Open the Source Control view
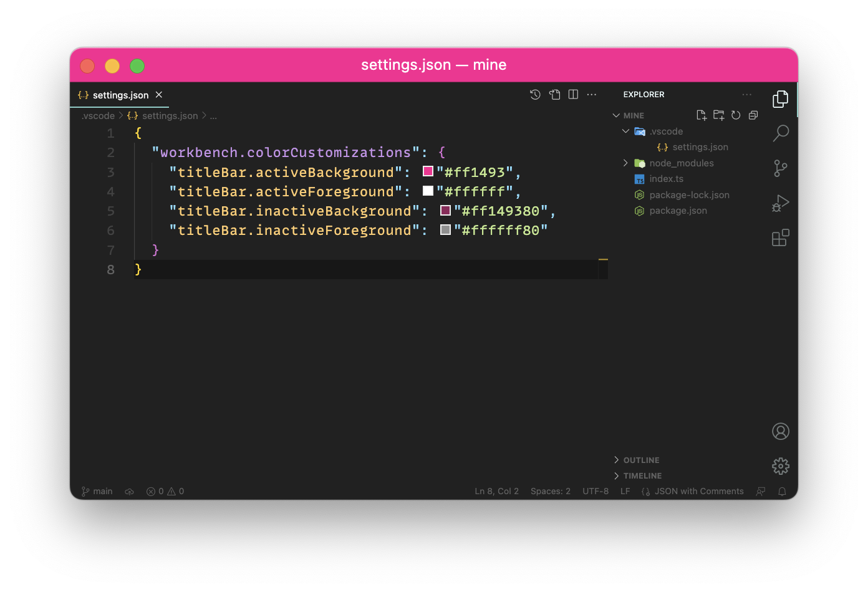 [780, 168]
